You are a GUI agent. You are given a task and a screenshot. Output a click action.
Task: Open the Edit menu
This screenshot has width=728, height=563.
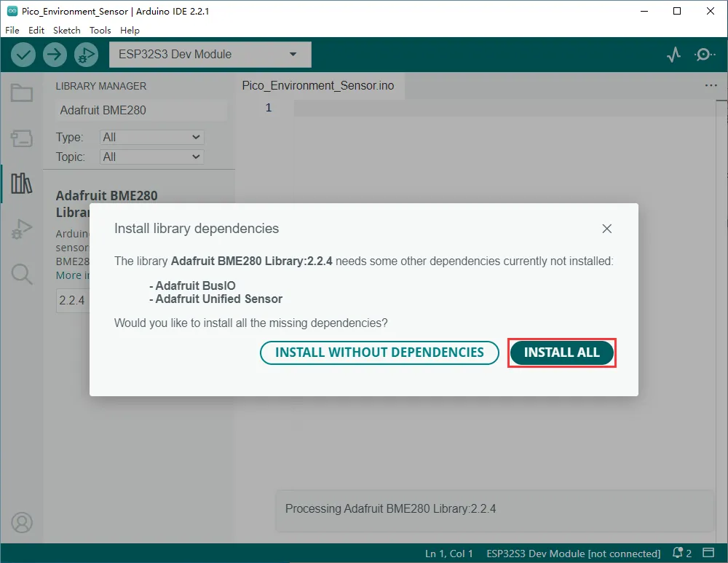click(36, 30)
